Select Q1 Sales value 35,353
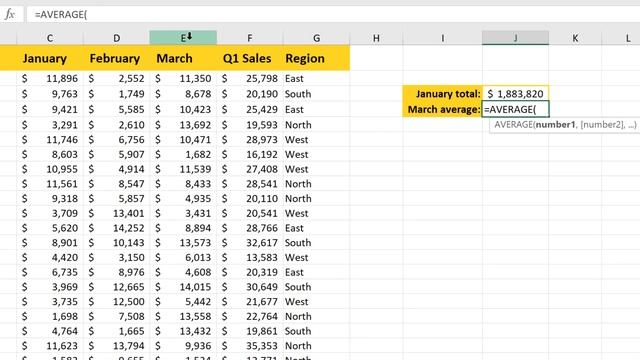640x360 pixels. [x=250, y=345]
